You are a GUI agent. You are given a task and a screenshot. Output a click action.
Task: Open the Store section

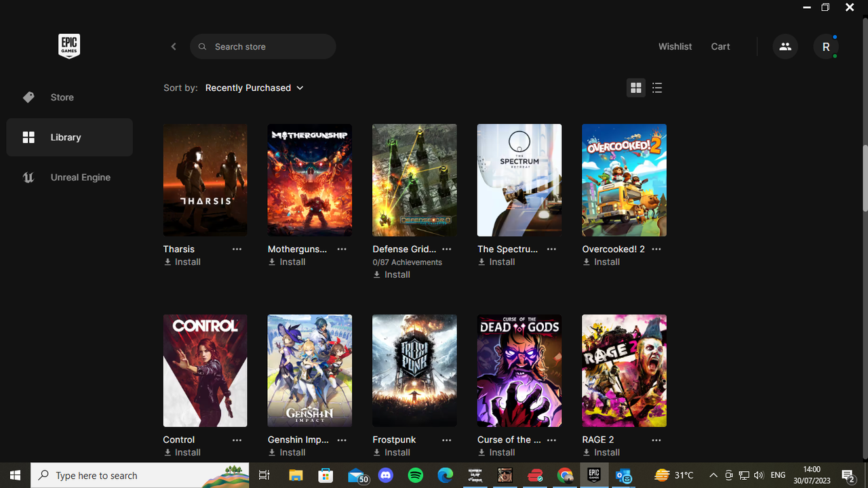69,98
